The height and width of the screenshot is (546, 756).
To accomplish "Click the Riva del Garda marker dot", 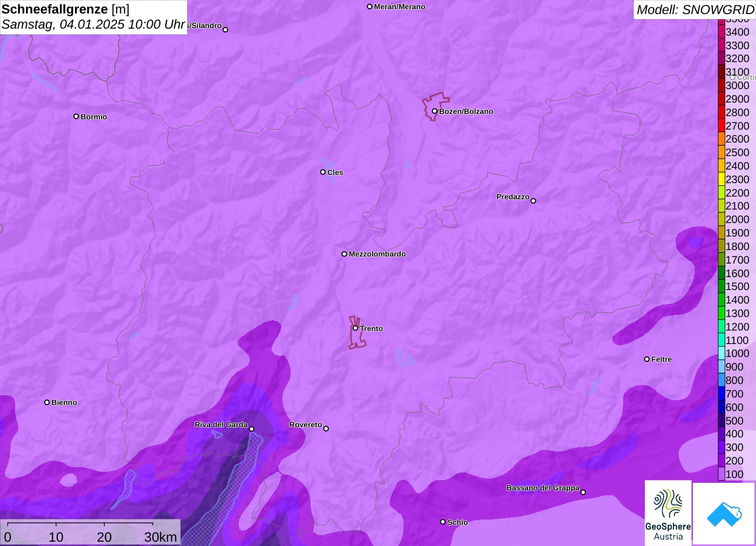I will tap(252, 429).
